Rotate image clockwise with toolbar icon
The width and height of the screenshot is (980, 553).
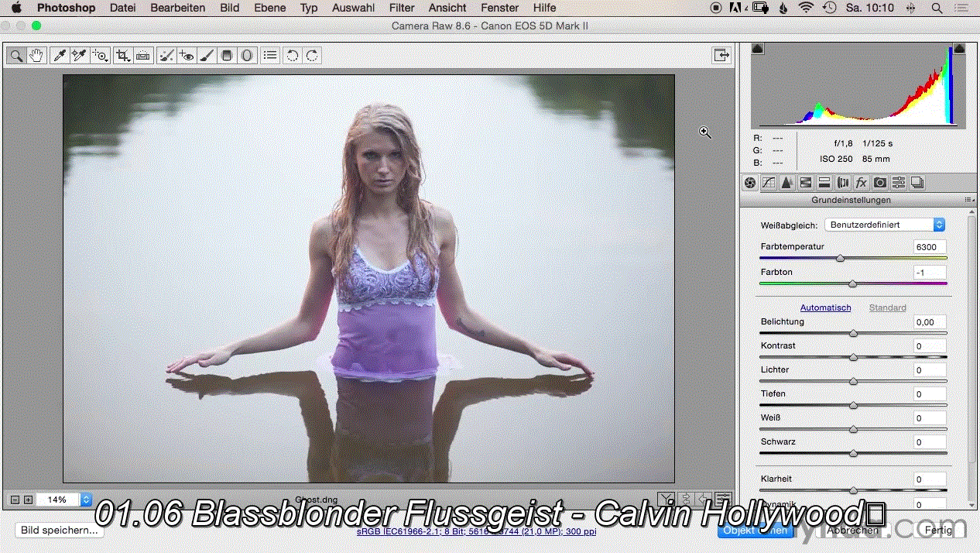coord(313,56)
